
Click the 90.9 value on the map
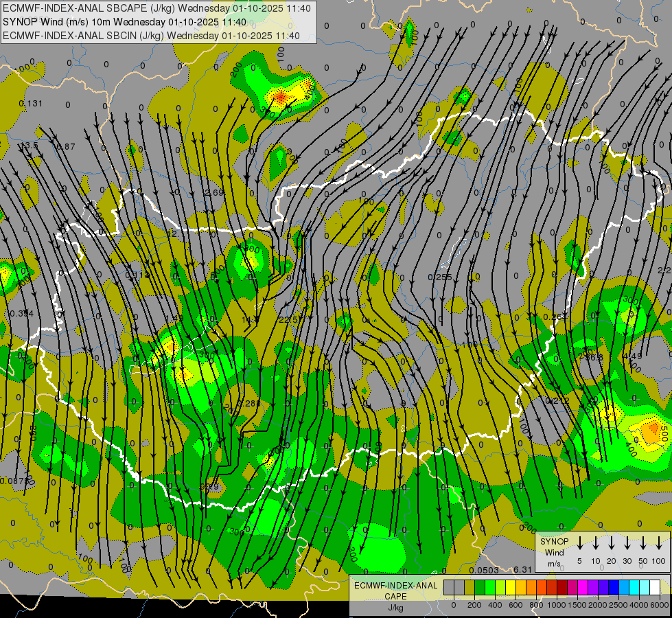[209, 486]
